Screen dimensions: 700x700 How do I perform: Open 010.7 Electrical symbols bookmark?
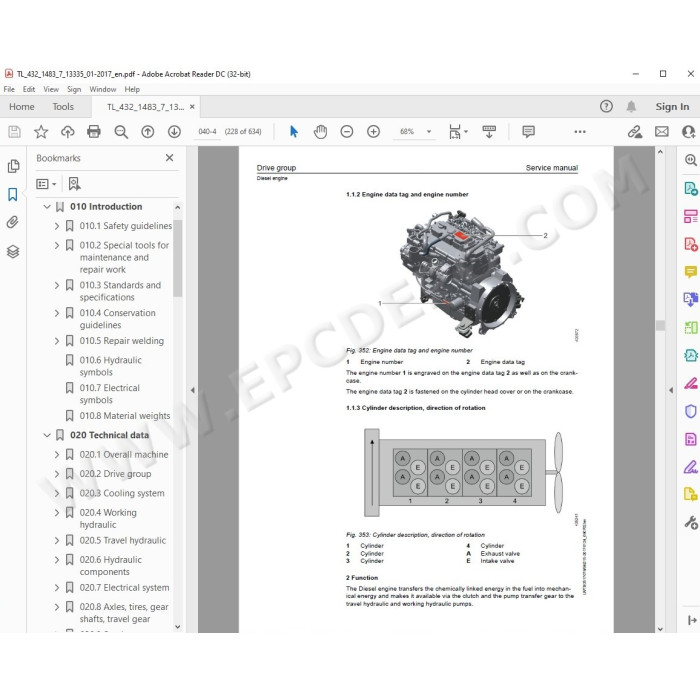(110, 394)
